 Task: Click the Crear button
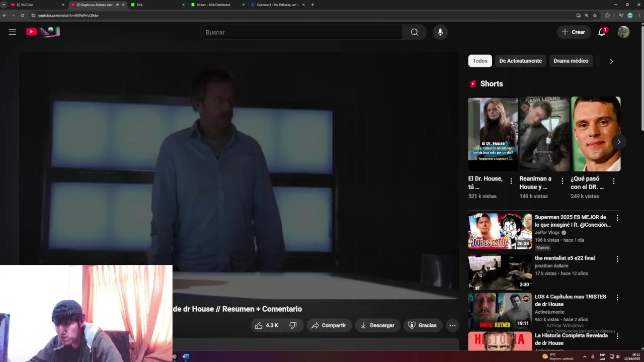(x=574, y=32)
